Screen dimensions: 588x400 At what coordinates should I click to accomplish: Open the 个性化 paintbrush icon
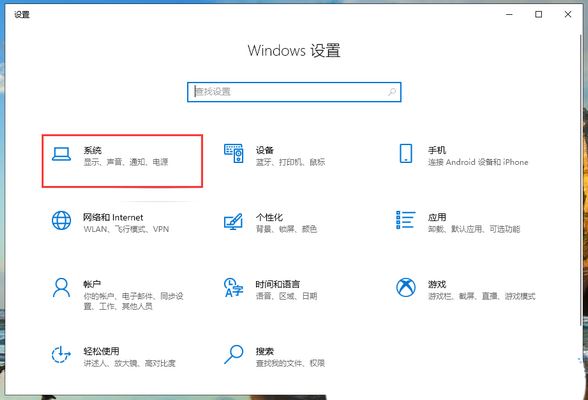[x=233, y=221]
